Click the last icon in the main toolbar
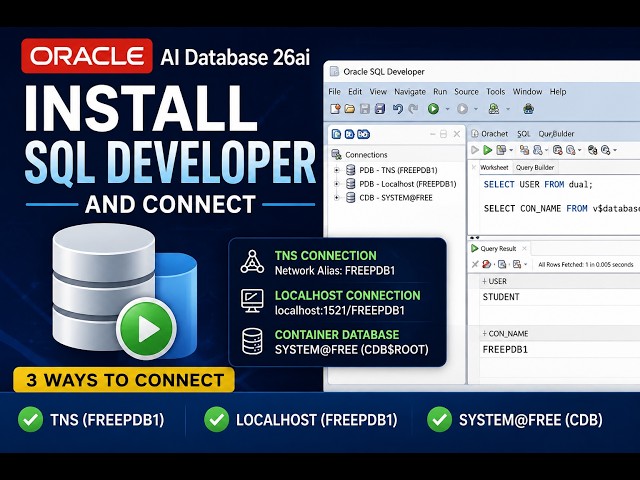 [x=529, y=109]
